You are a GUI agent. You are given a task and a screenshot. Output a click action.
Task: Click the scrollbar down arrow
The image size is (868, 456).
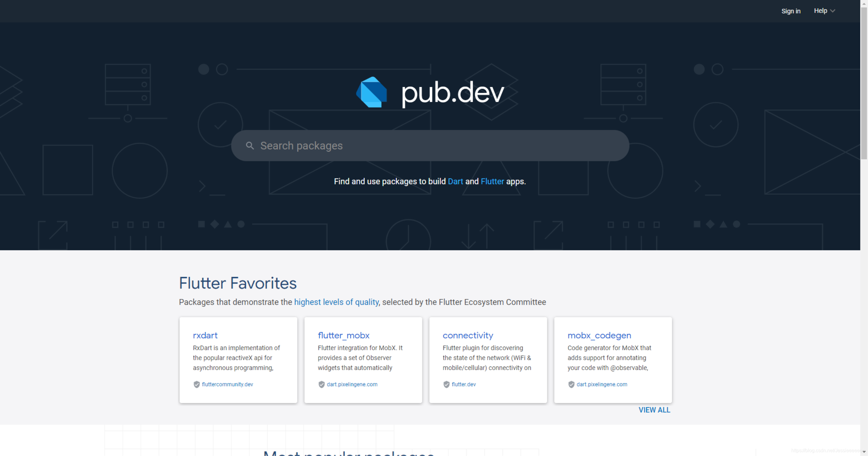[864, 451]
